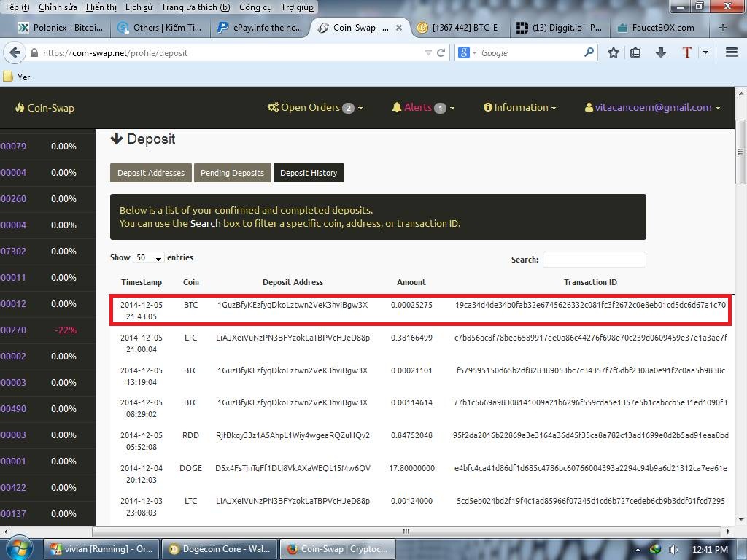Click the scrollbar down arrow

click(740, 521)
